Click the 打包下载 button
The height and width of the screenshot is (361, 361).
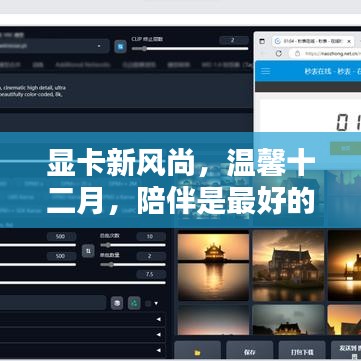coord(302,351)
